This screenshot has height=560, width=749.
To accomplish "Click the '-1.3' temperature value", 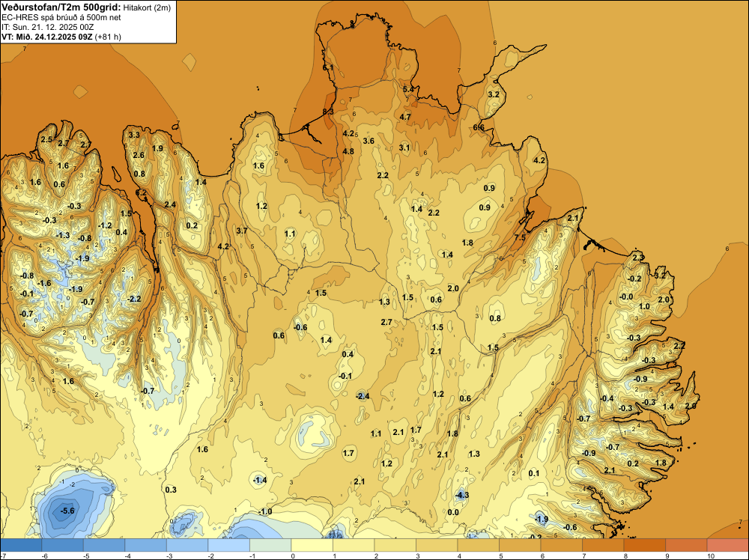I will tap(63, 235).
